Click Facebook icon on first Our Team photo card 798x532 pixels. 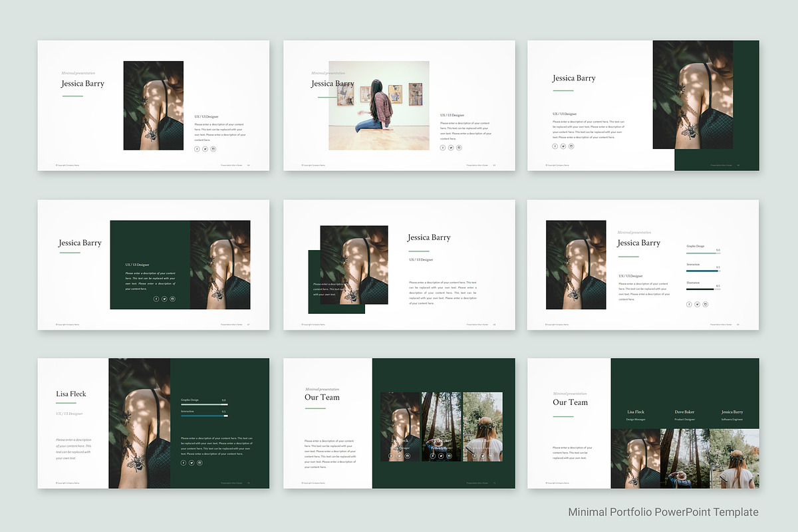392,456
